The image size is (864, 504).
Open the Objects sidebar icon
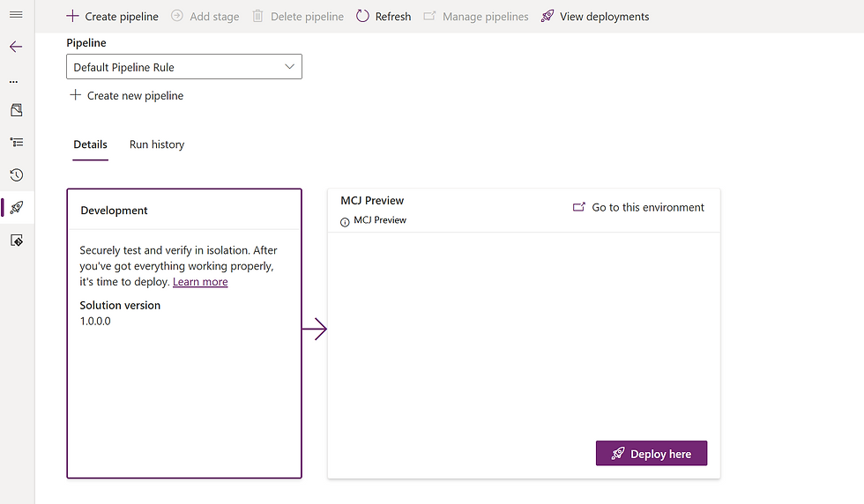tap(17, 110)
